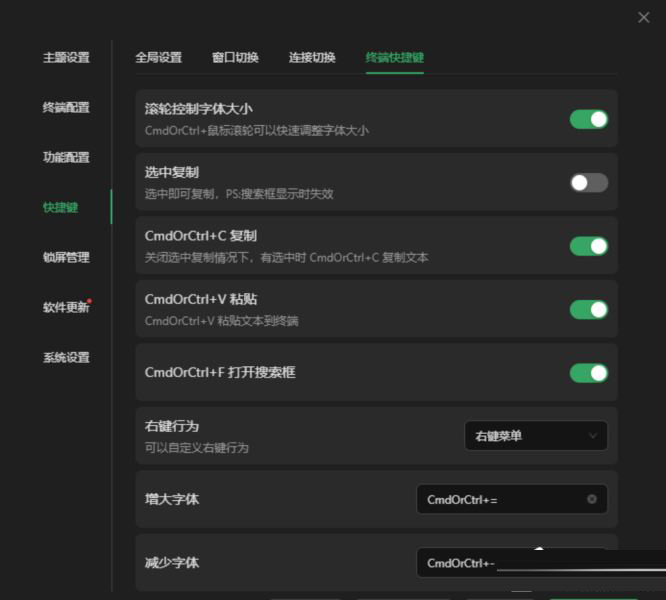Switch to the 全局设置 tab
The height and width of the screenshot is (600, 666).
tap(158, 58)
